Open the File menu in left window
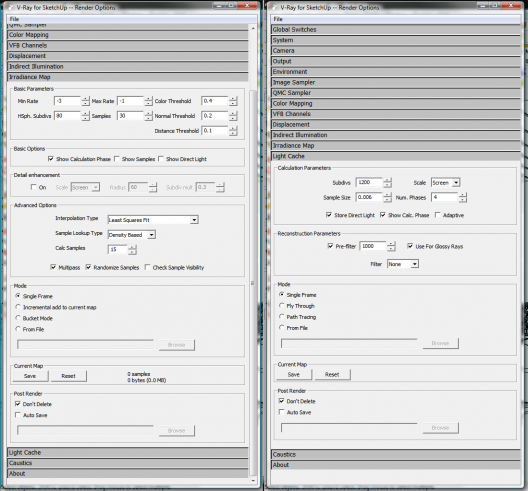528x491 pixels. [14, 19]
